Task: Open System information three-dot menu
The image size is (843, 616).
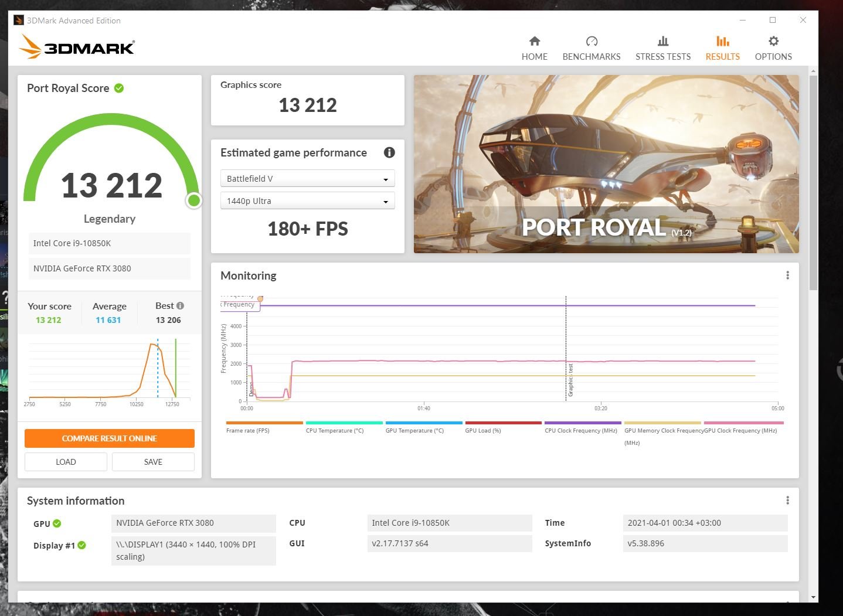Action: [x=787, y=501]
